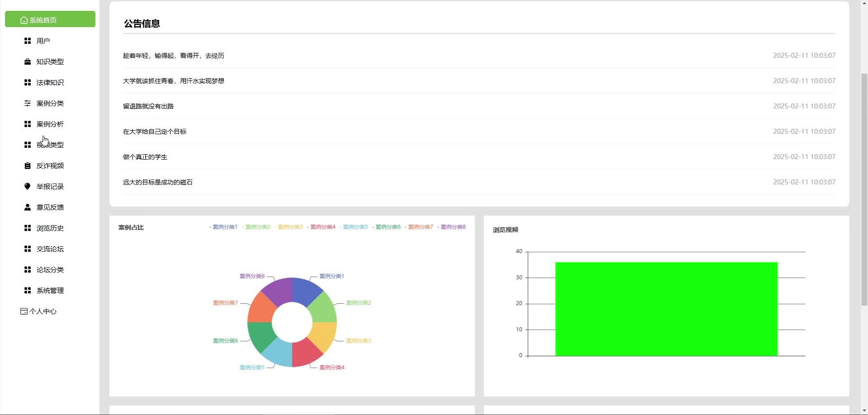The height and width of the screenshot is (415, 868).
Task: Click the bulb icon beside 举报记录
Action: [x=28, y=186]
